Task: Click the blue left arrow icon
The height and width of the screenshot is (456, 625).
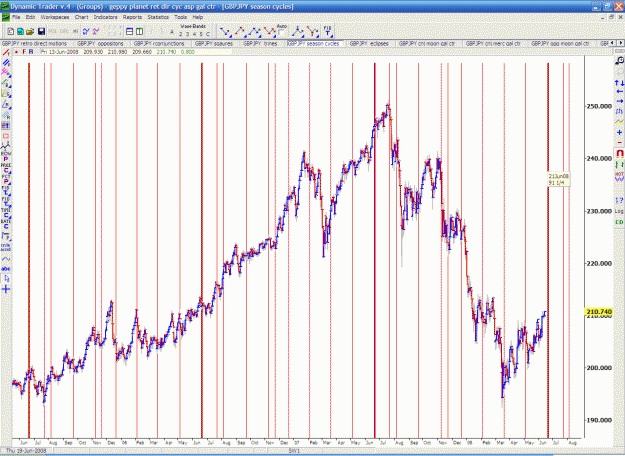Action: coord(619,92)
